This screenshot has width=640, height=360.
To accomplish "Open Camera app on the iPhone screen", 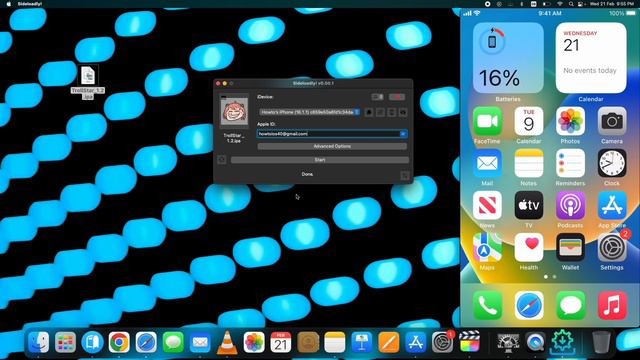I will 612,121.
